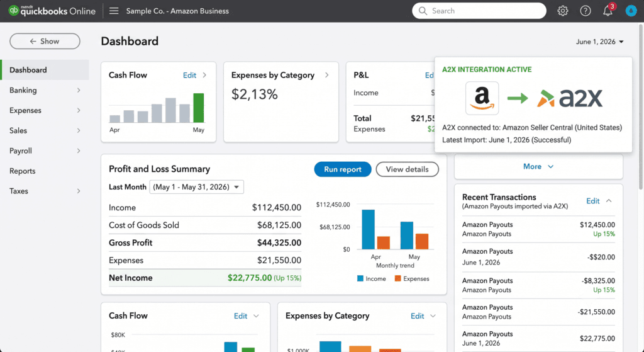Click the Gross Profit $44,325.00 value
This screenshot has width=644, height=352.
point(279,242)
